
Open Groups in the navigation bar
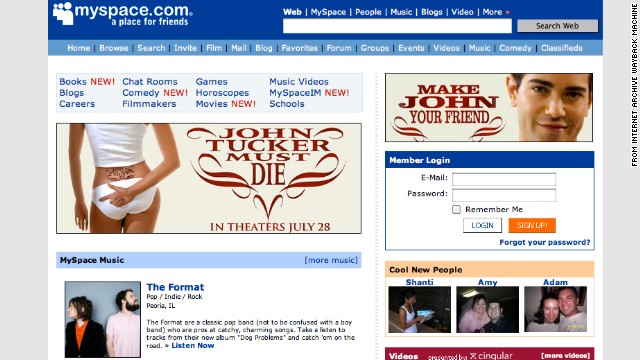(375, 48)
